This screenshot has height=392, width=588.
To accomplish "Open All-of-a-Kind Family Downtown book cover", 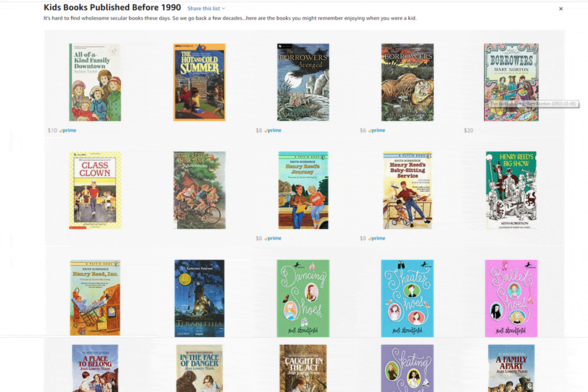I will pos(95,82).
